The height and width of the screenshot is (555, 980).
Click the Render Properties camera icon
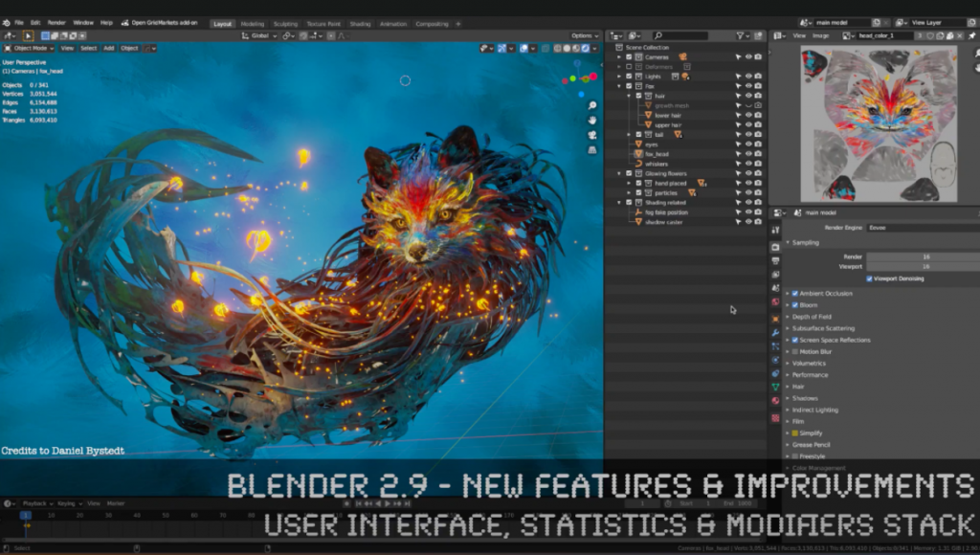[x=775, y=246]
